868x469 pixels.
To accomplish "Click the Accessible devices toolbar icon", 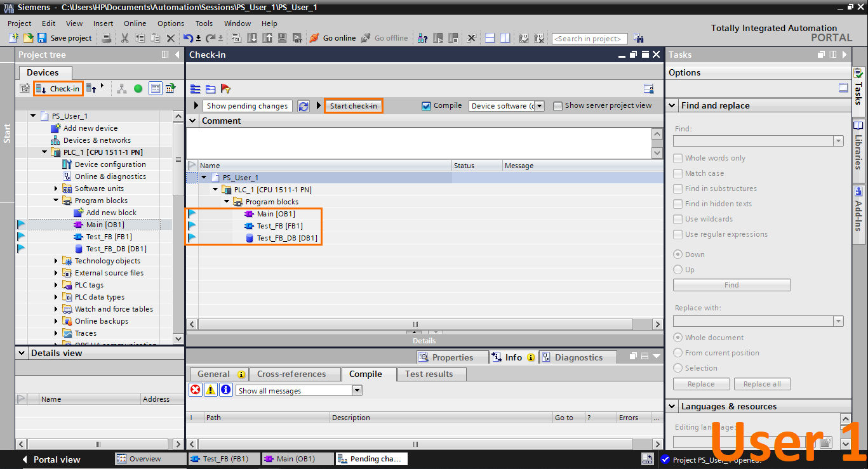I will tap(422, 38).
